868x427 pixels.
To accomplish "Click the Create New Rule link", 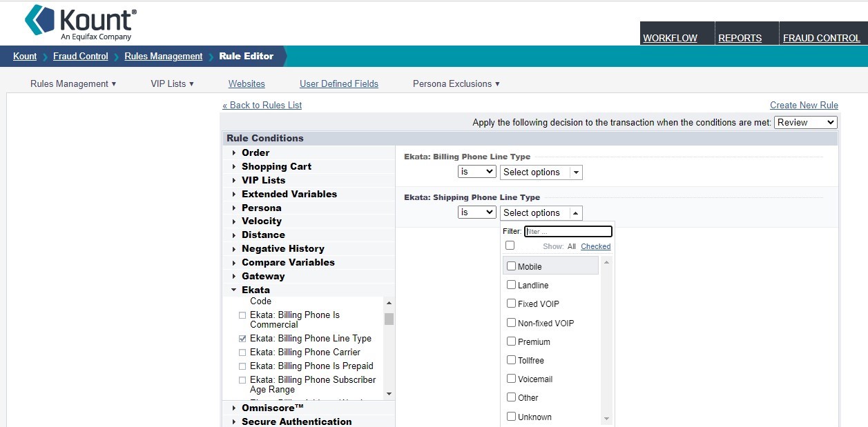I will 804,105.
